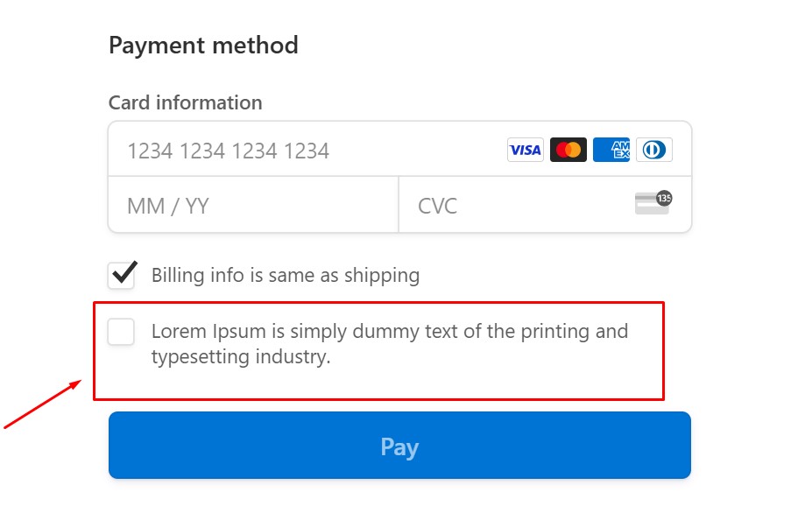Click the black checkmark in billing checkbox
This screenshot has width=812, height=520.
point(124,271)
